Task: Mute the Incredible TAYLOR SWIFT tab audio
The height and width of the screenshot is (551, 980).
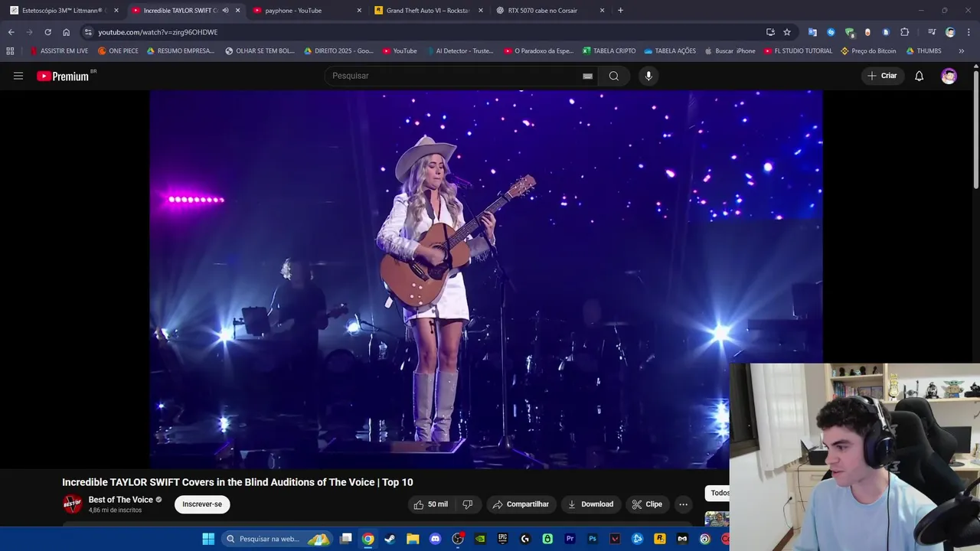Action: 225,11
